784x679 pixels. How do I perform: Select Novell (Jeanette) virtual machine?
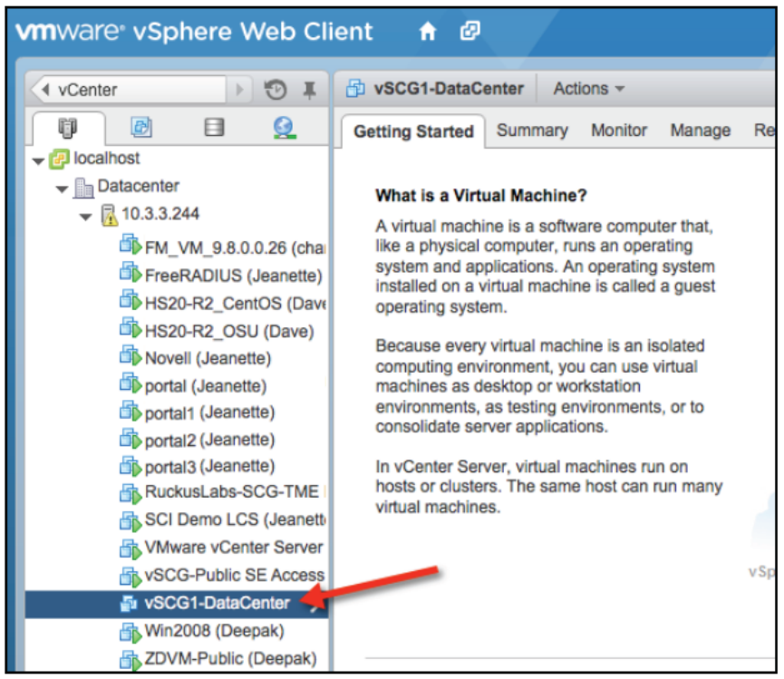[208, 358]
